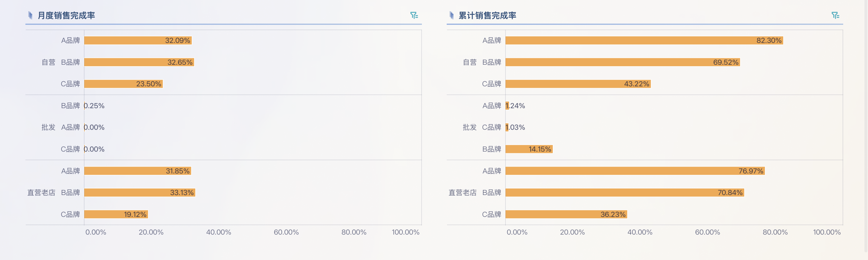Click 80.00% axis tick in monthly chart

354,232
